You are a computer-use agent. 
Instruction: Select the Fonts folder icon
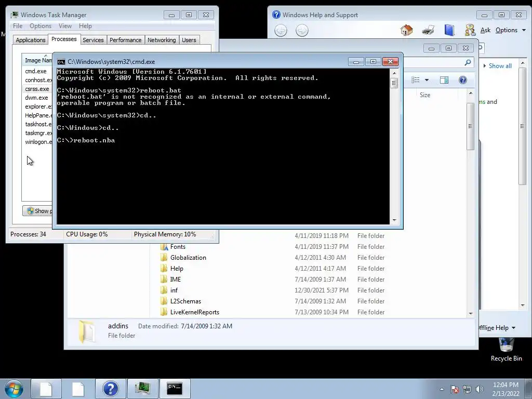click(x=164, y=247)
